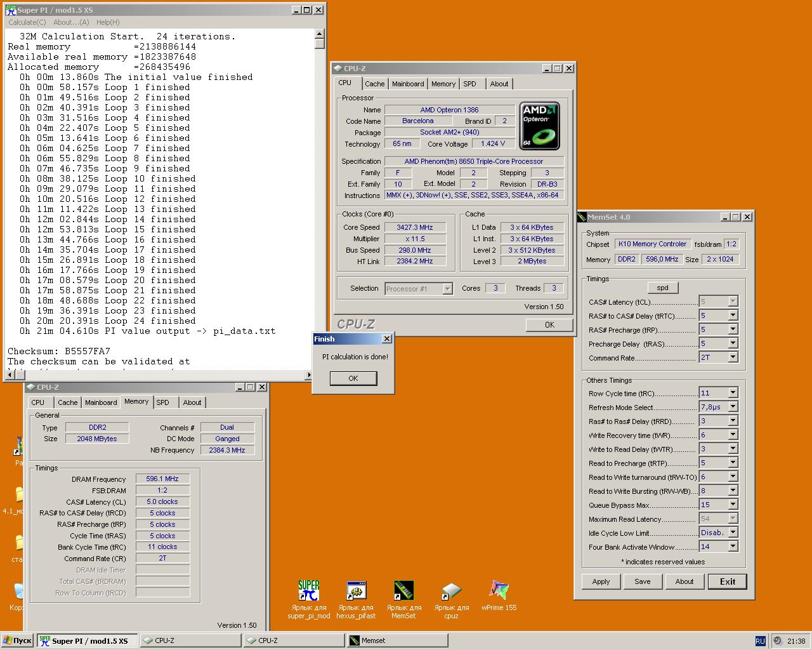This screenshot has height=650, width=812.
Task: Switch to Cache tab in upper CPU-Z
Action: point(374,84)
